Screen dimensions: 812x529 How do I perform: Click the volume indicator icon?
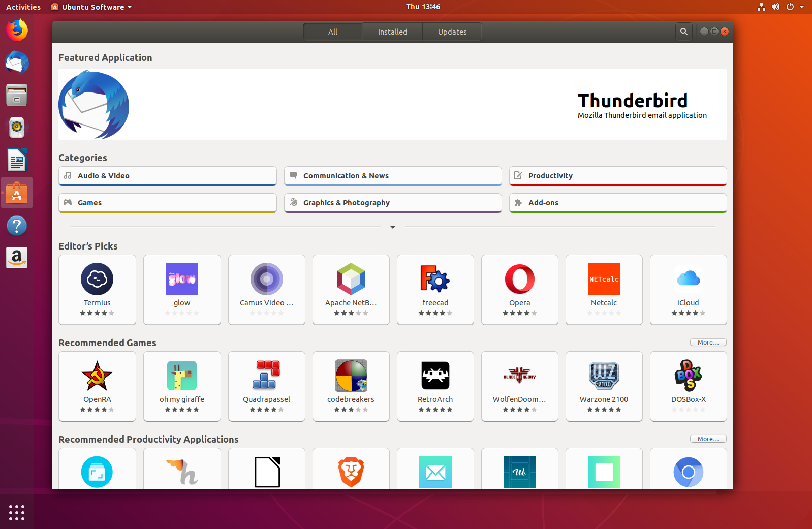775,7
